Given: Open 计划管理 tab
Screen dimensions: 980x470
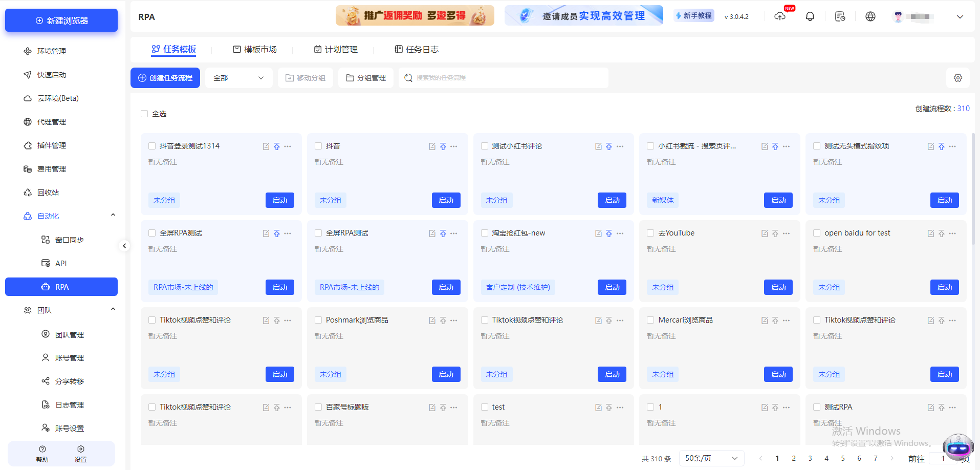Looking at the screenshot, I should point(336,49).
